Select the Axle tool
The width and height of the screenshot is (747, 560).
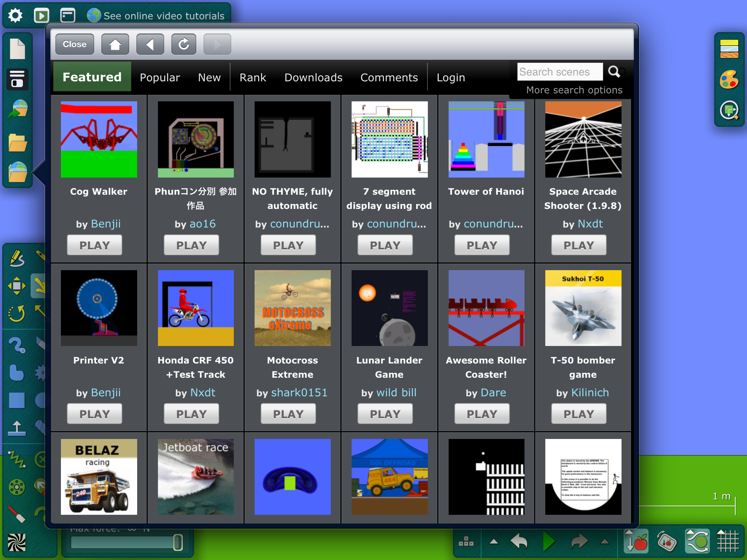pos(17,487)
